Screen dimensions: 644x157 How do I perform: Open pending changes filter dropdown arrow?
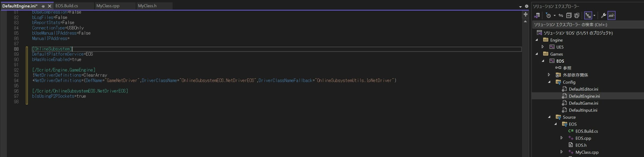pyautogui.click(x=554, y=16)
